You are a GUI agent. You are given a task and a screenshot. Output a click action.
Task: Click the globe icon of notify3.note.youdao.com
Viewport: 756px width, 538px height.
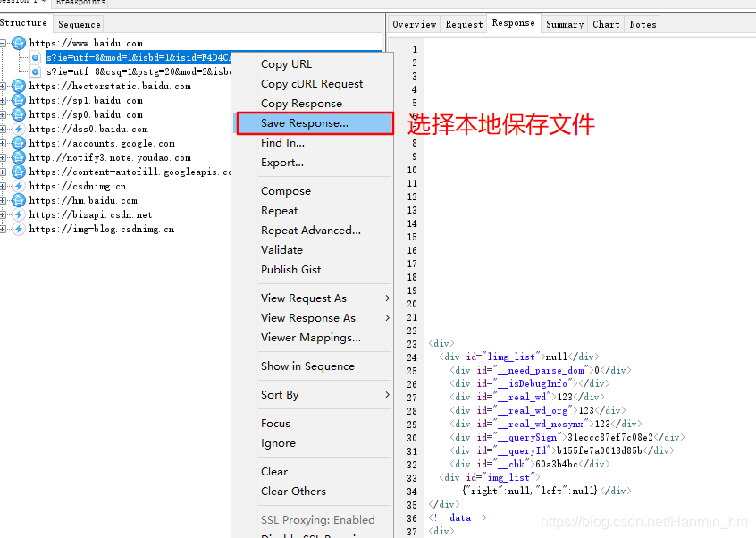[x=19, y=157]
